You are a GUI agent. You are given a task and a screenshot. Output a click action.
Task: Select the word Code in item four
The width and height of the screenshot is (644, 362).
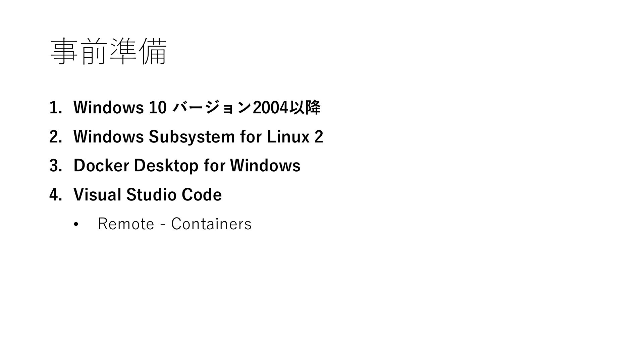(202, 195)
